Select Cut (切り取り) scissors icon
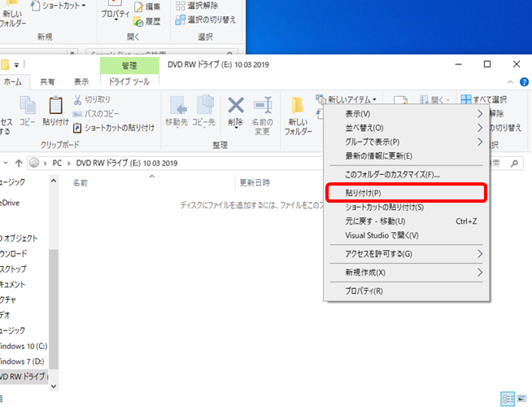 pos(78,99)
